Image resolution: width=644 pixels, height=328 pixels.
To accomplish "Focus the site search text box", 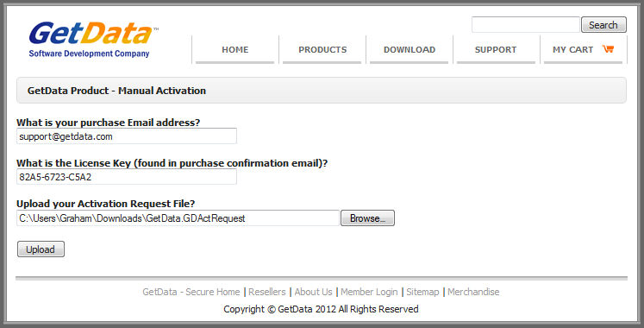I will coord(525,25).
